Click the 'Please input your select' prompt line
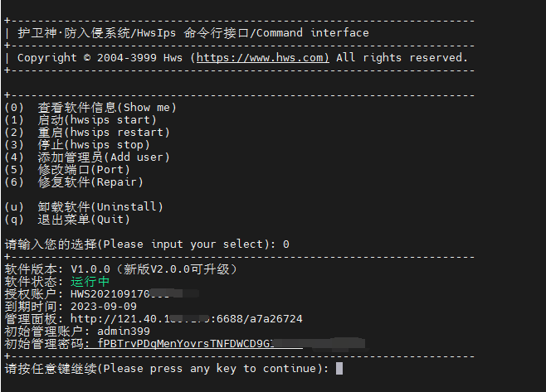 click(146, 244)
